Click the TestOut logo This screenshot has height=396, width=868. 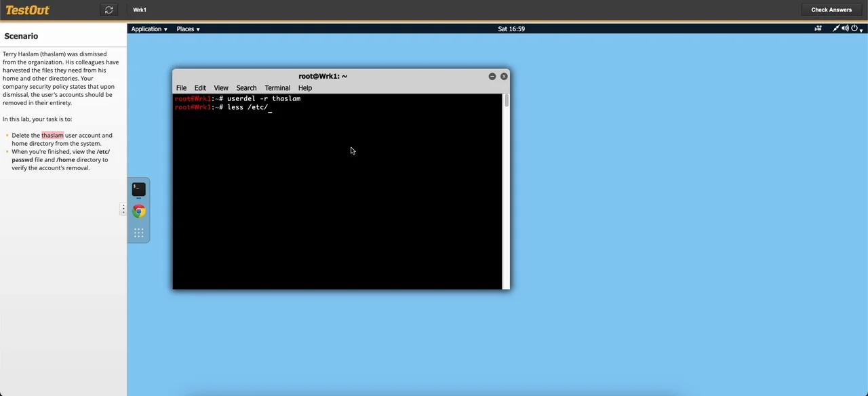click(x=27, y=9)
